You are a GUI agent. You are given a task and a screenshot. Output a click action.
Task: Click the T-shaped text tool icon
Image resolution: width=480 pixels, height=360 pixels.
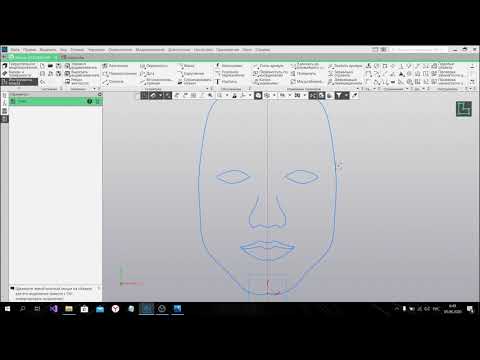(218, 82)
